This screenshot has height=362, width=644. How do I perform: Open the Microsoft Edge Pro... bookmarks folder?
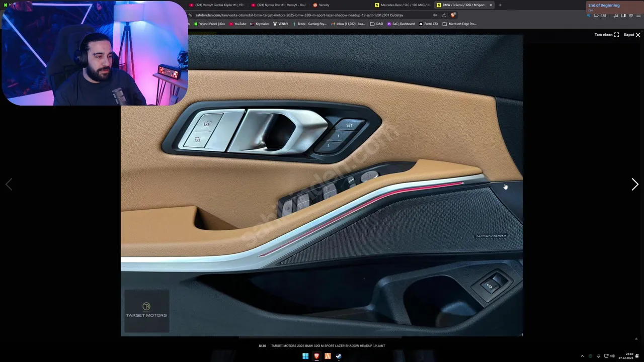pyautogui.click(x=459, y=24)
